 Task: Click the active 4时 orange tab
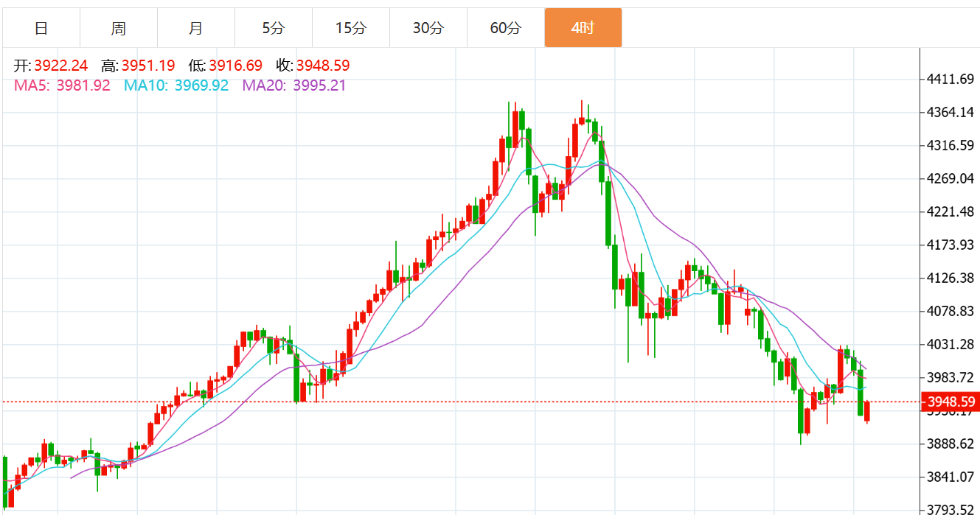(x=583, y=28)
